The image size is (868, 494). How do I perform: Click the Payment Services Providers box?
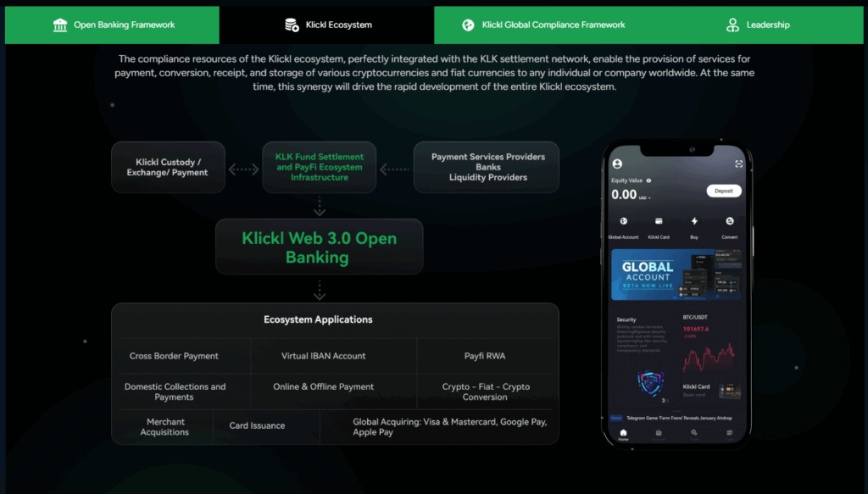coord(487,167)
